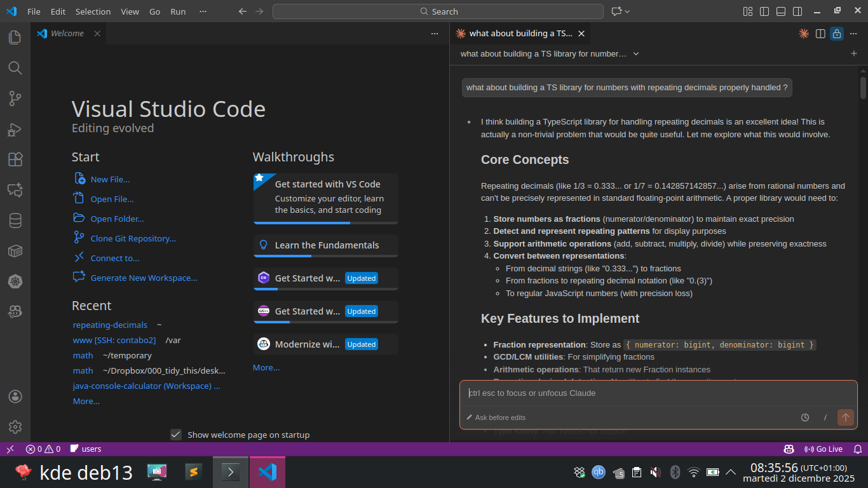Open the Source Control view

[15, 98]
